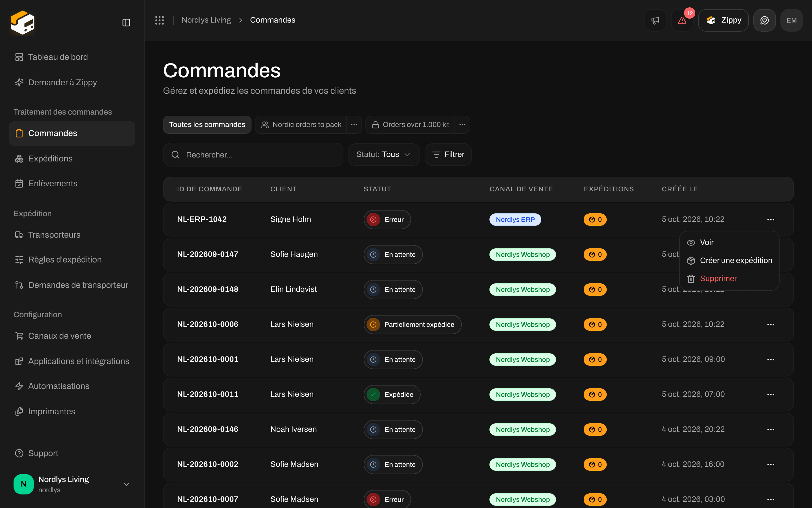Select Toutes les commandes tab

pyautogui.click(x=207, y=125)
